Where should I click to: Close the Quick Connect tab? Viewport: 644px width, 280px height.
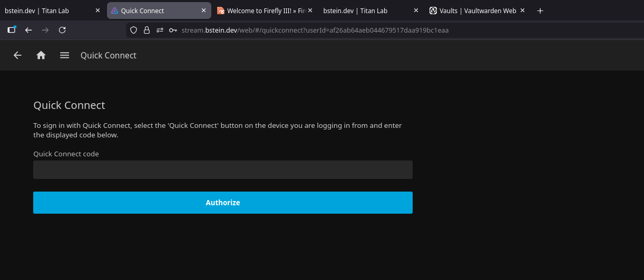204,11
